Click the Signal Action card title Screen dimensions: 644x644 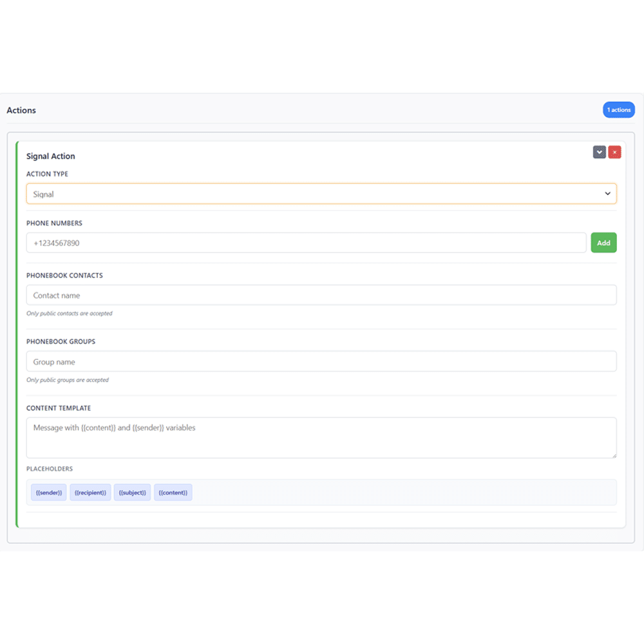point(50,156)
